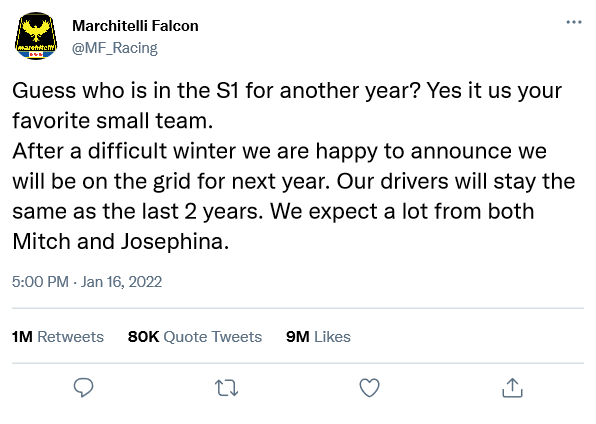This screenshot has height=424, width=596.
Task: Click the 5:00 PM timestamp
Action: pos(40,282)
